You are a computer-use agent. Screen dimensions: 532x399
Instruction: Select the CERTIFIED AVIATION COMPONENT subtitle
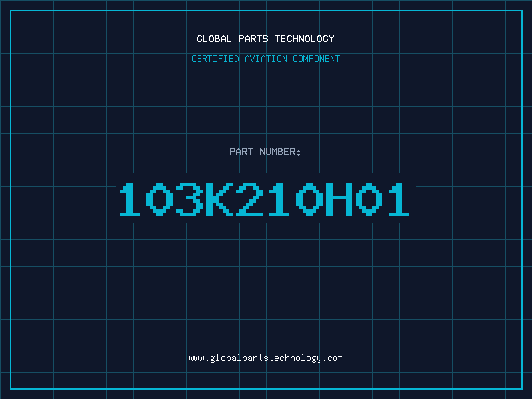coord(265,59)
